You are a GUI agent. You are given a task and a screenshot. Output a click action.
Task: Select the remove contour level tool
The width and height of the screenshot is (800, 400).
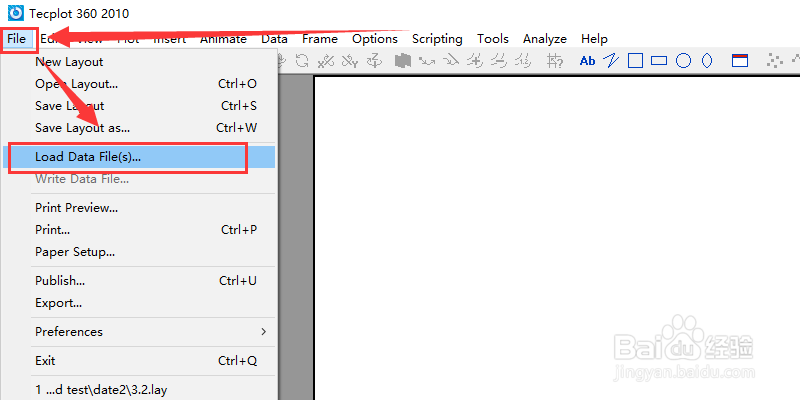pyautogui.click(x=498, y=61)
